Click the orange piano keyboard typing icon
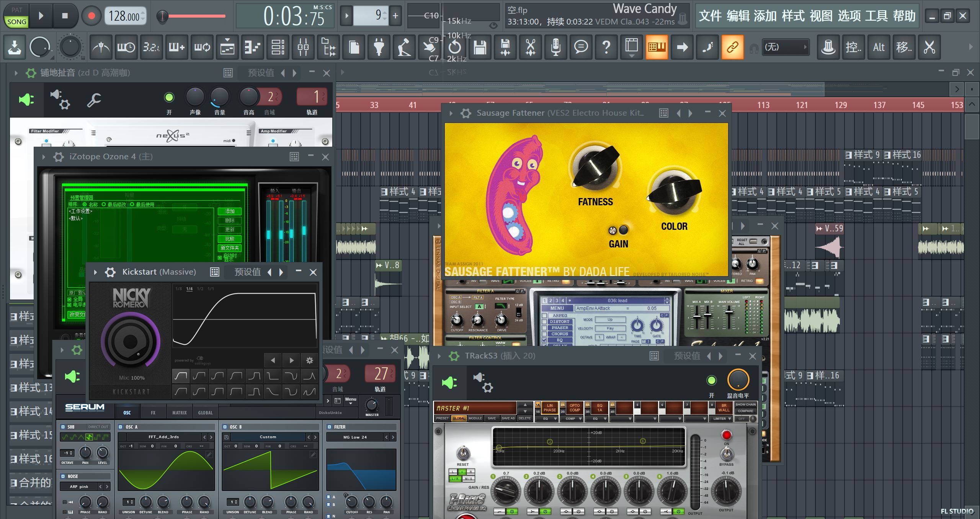 657,47
